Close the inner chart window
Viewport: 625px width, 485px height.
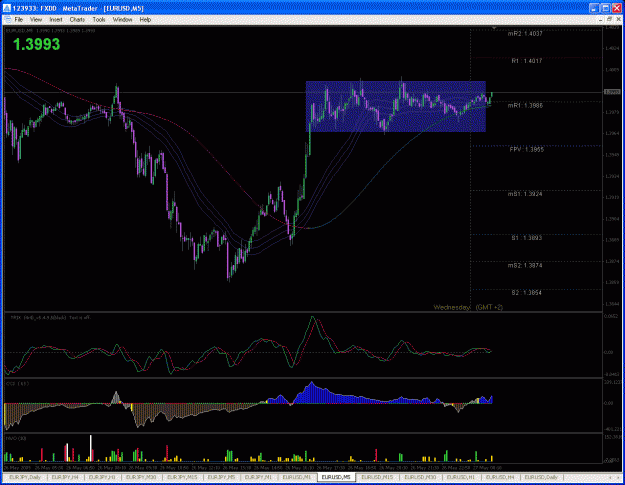point(618,20)
